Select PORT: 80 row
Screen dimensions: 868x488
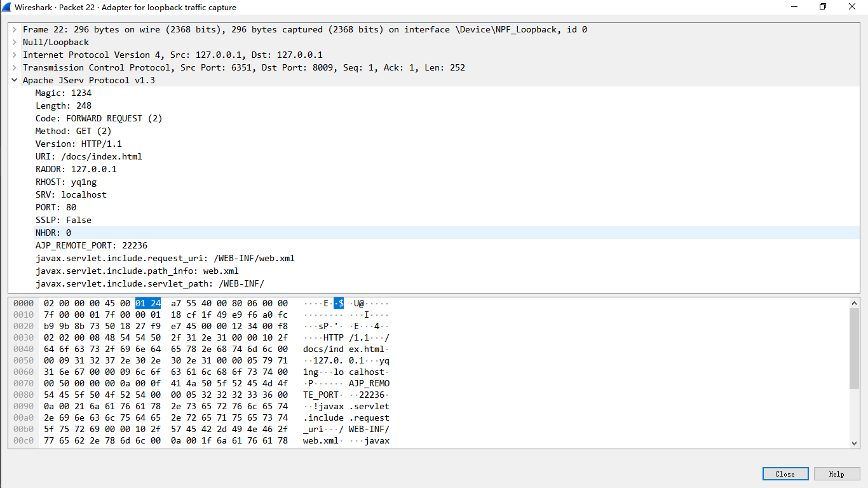click(x=56, y=207)
